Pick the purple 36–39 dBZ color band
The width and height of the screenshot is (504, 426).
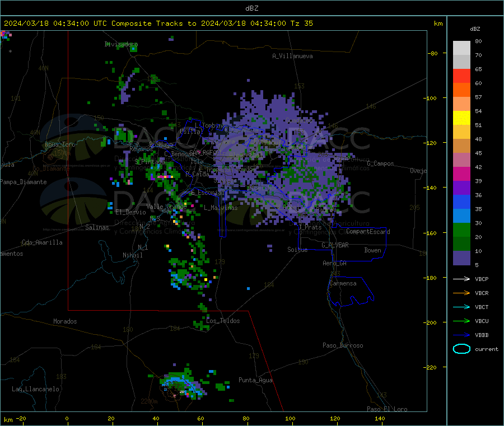pos(461,188)
